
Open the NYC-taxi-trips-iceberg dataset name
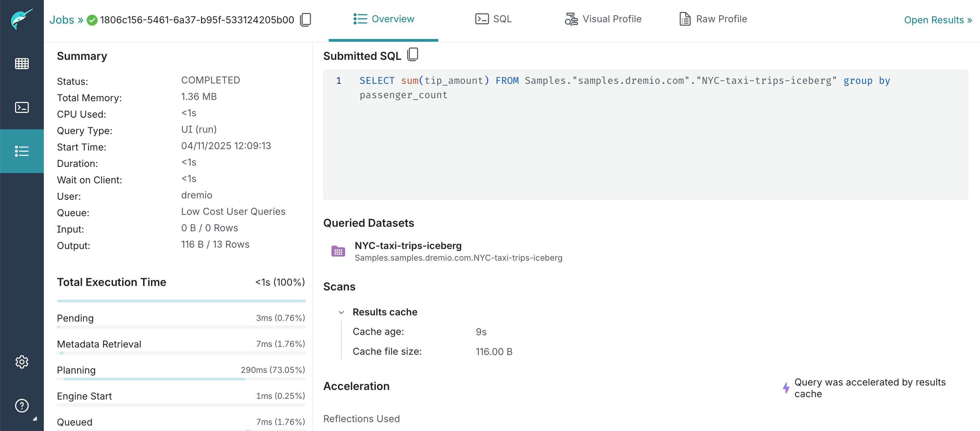coord(408,246)
